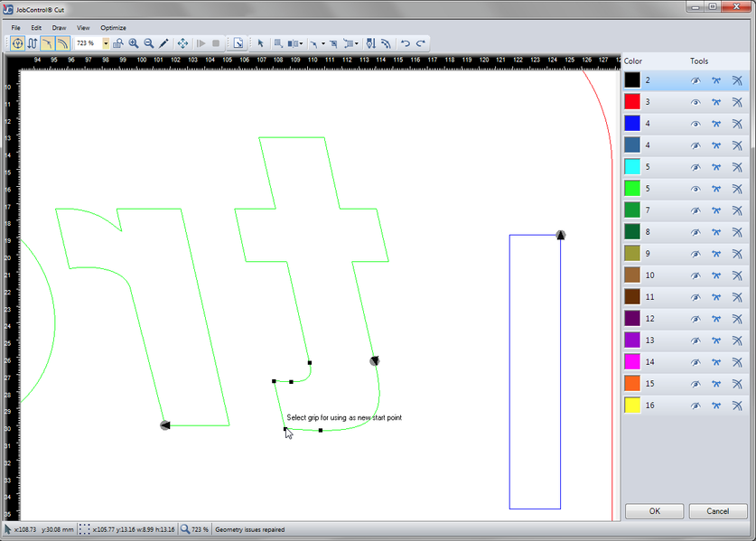Screen dimensions: 756x541
Task: Click the undo arrow in toolbar
Action: coord(406,43)
